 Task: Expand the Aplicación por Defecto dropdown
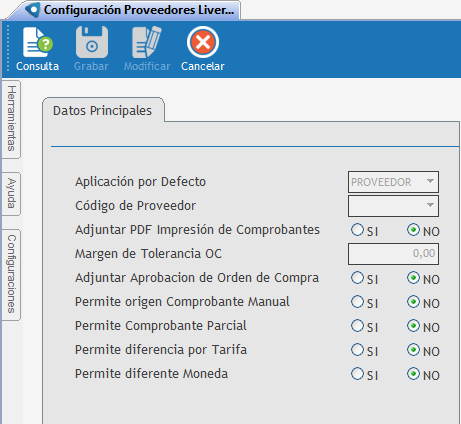[393, 182]
